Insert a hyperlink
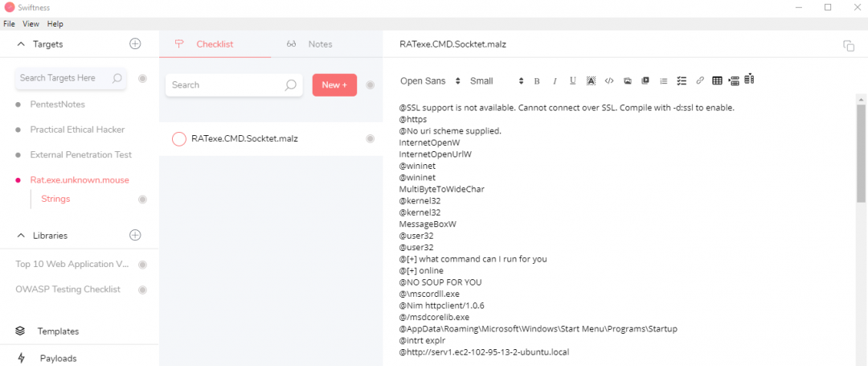Image resolution: width=868 pixels, height=366 pixels. (x=700, y=80)
